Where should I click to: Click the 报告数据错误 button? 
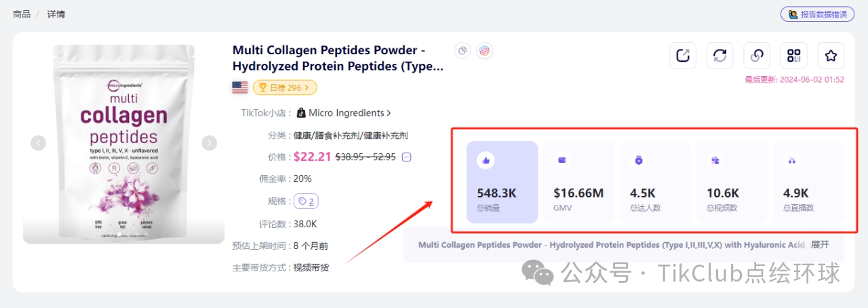point(816,14)
